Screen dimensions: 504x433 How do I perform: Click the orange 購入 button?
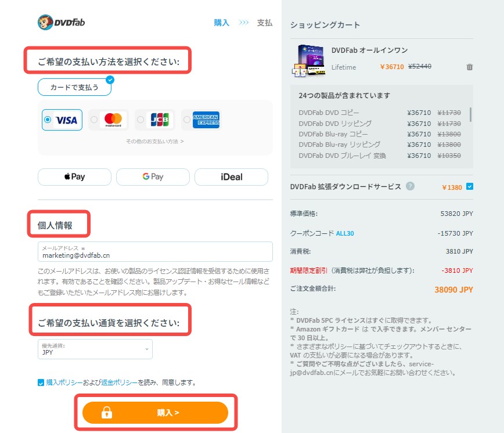tap(155, 413)
